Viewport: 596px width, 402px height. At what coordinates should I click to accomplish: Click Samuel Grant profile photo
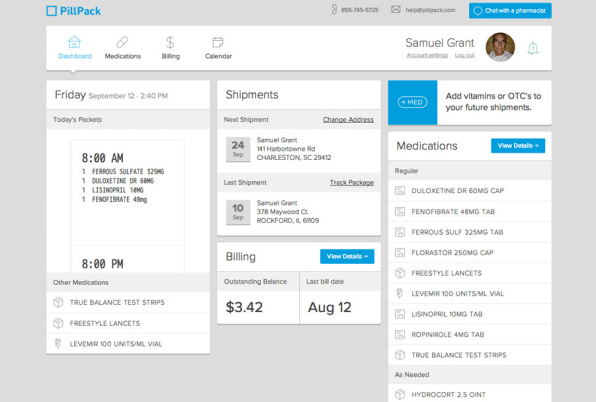(500, 47)
